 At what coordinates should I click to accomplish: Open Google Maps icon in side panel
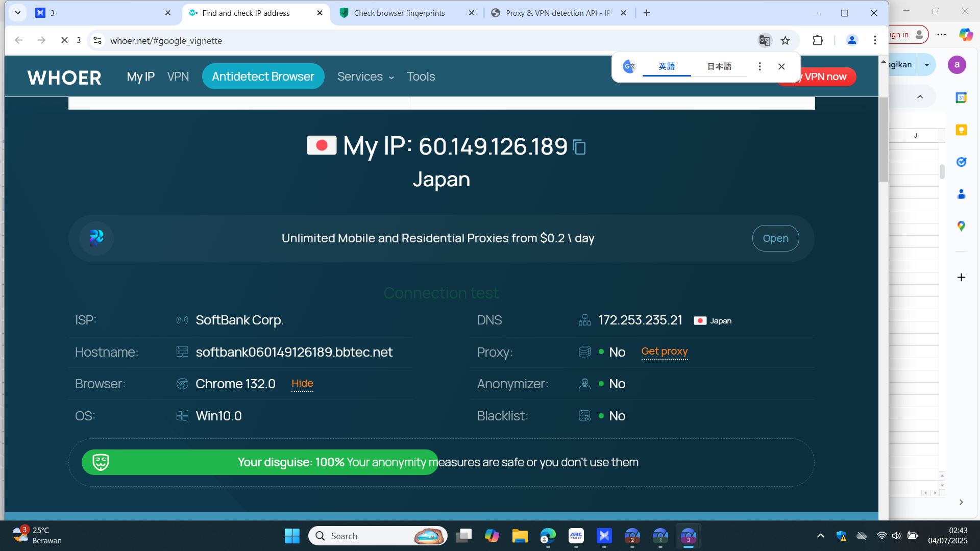(961, 226)
